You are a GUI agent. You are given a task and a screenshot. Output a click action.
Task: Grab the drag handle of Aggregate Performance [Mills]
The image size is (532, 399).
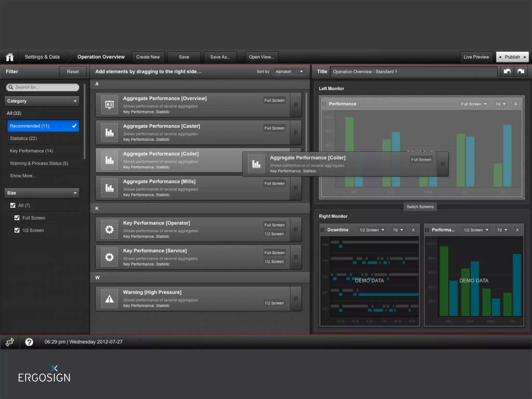coord(296,188)
